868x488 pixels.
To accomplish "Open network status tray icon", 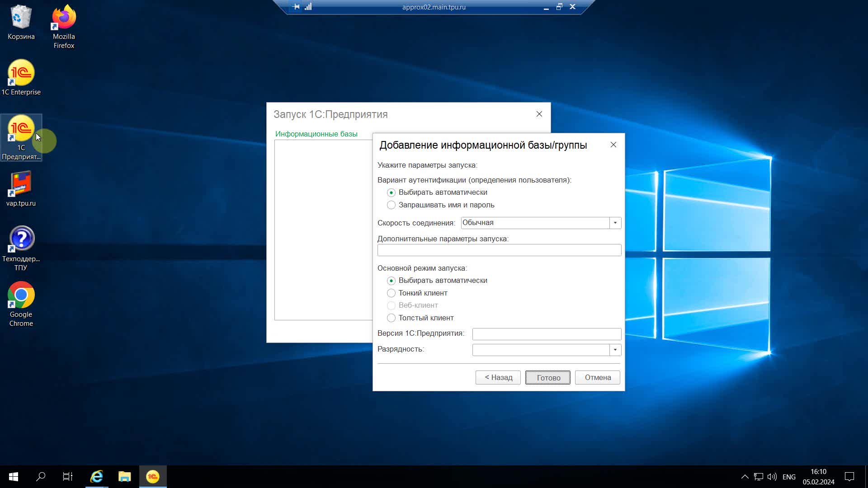I will click(x=759, y=477).
